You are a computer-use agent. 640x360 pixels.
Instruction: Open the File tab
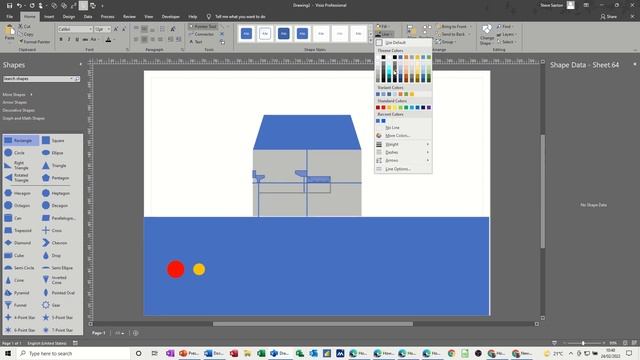(9, 17)
